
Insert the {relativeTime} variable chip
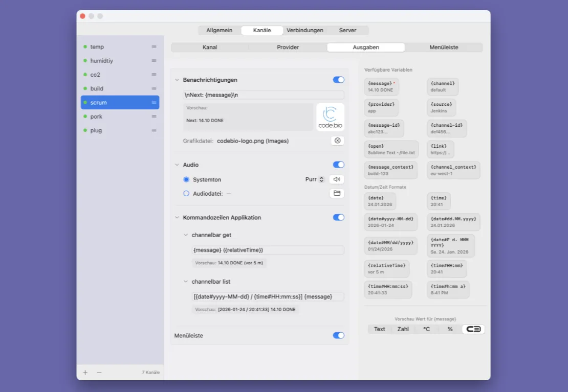[x=386, y=268]
